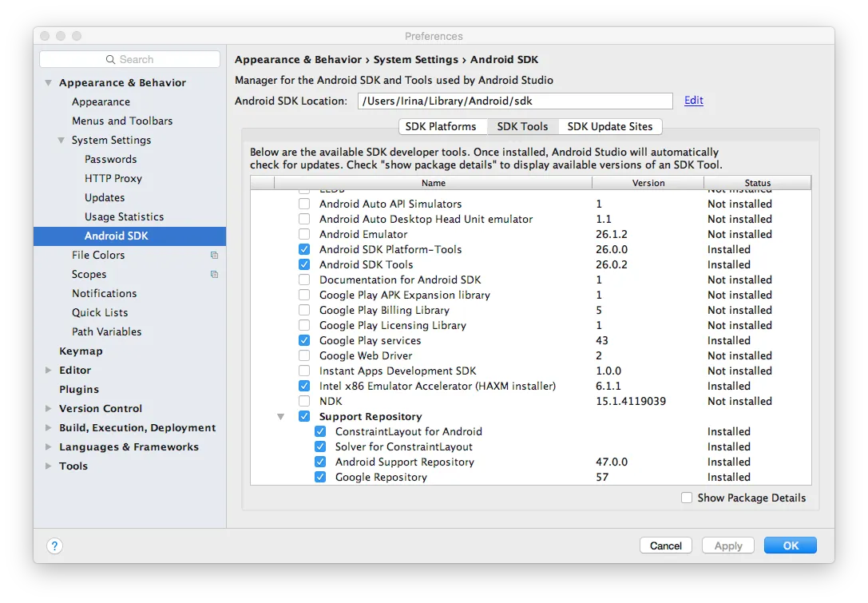
Task: Uncheck Google Play services
Action: click(304, 340)
